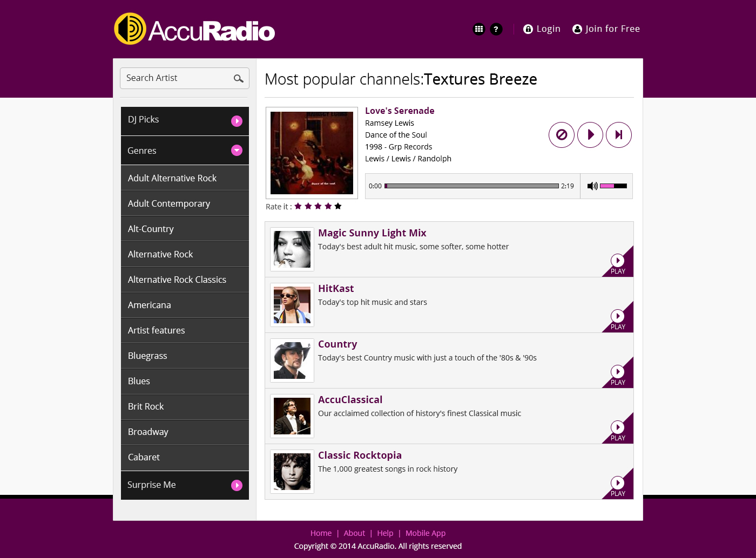Skip to the next track

(x=619, y=135)
